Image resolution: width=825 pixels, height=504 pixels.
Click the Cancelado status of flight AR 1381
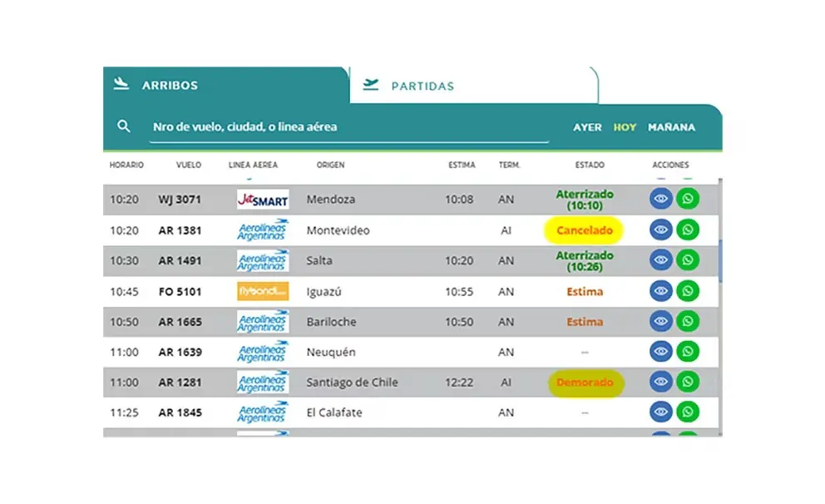coord(584,230)
